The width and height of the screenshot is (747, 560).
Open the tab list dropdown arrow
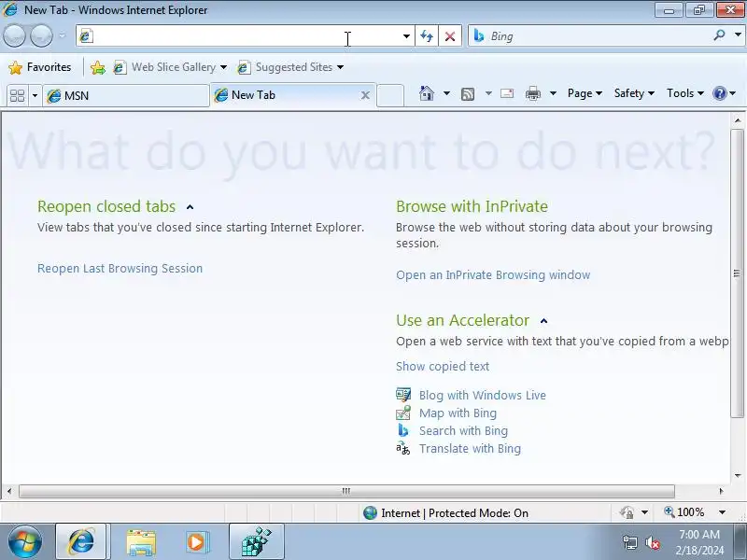click(x=35, y=96)
